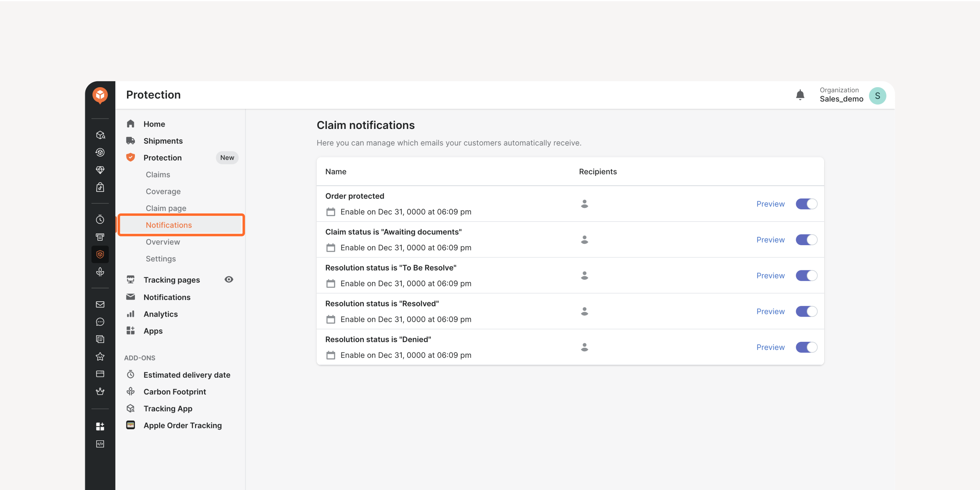
Task: Open the code developer icon in dark sidebar
Action: [x=100, y=444]
